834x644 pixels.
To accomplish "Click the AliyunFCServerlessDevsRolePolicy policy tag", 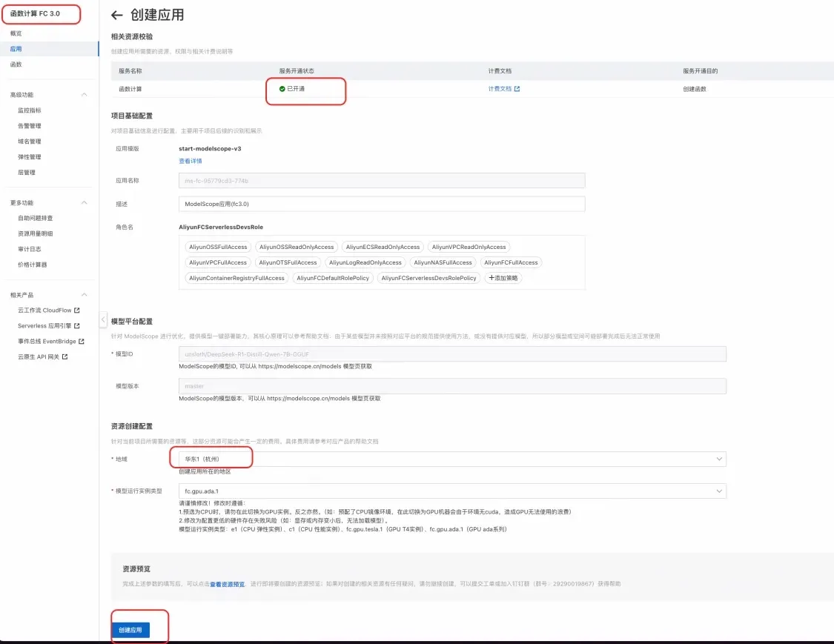I will (x=428, y=278).
